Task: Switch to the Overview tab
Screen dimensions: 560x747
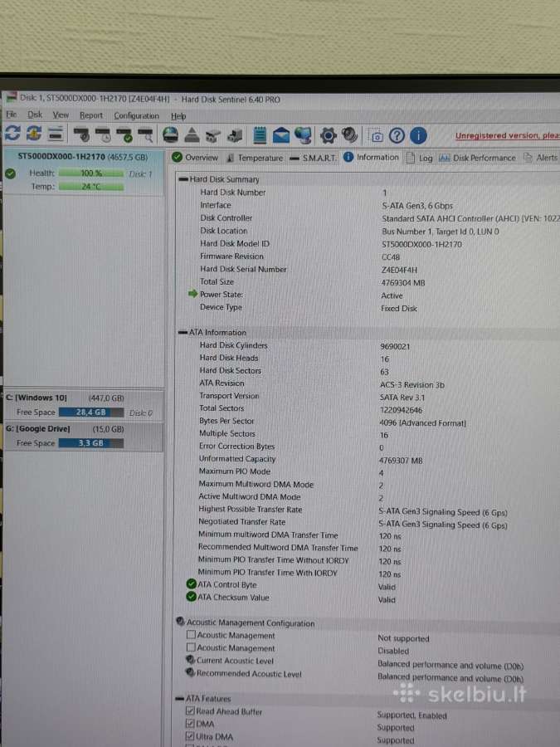Action: coord(195,157)
